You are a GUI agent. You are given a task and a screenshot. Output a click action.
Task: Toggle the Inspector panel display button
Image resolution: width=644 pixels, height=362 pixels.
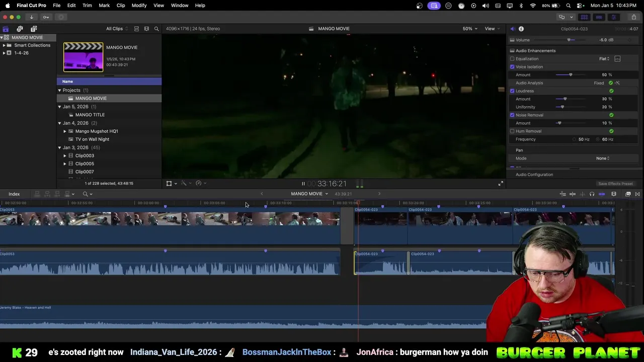pos(613,17)
